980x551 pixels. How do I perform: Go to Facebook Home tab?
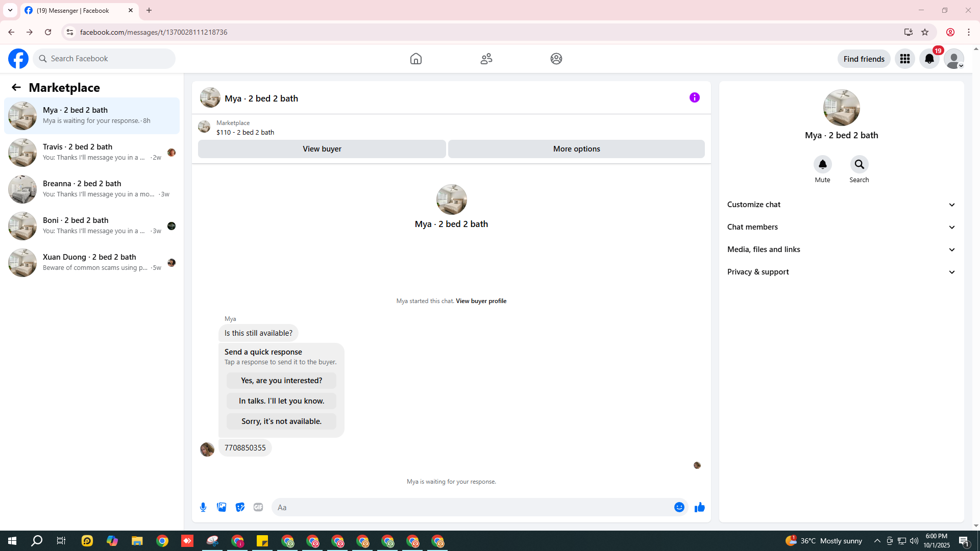pos(415,59)
